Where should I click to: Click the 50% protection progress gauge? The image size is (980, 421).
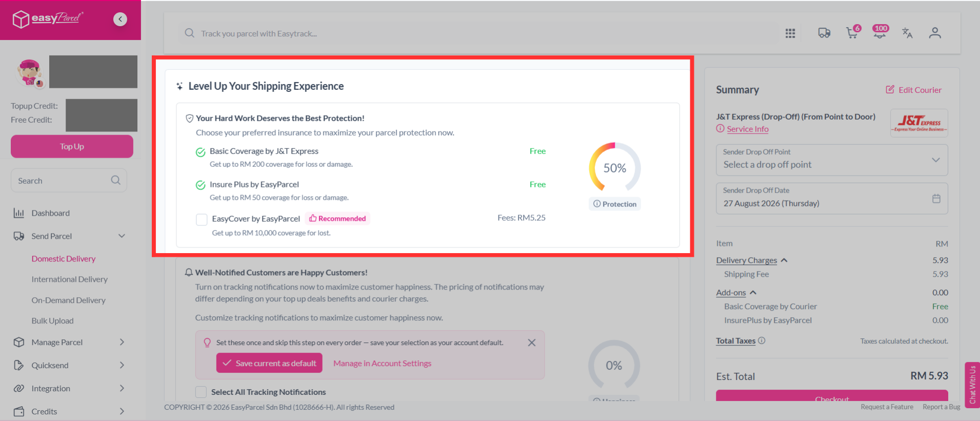(x=615, y=168)
